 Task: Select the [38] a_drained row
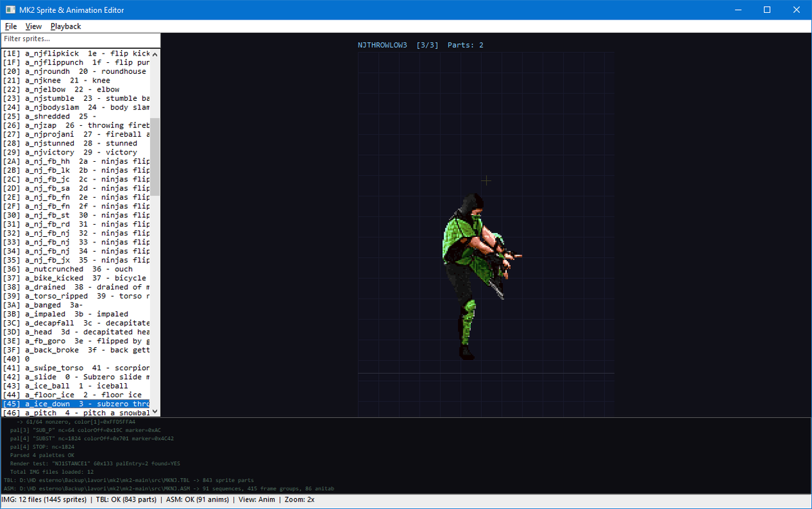point(75,287)
